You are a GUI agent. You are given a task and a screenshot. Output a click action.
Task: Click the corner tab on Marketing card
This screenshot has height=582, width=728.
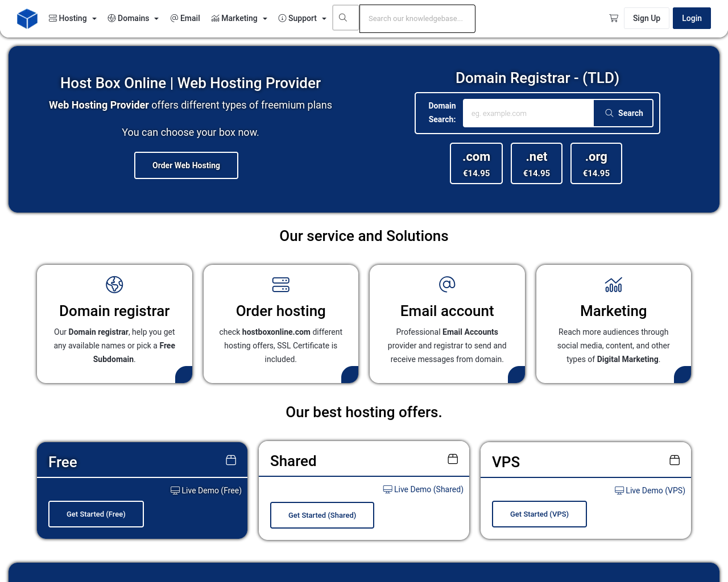click(x=682, y=375)
